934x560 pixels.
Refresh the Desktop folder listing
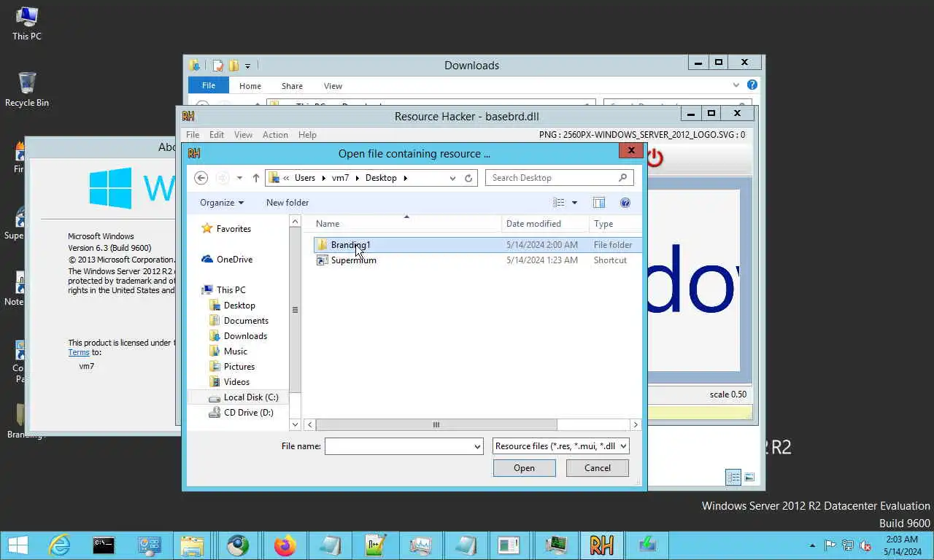coord(469,178)
